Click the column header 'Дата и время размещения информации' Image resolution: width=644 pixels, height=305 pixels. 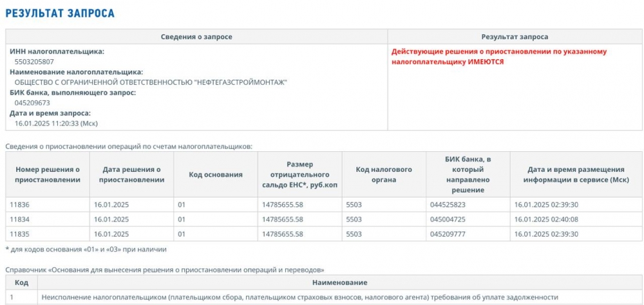click(576, 174)
